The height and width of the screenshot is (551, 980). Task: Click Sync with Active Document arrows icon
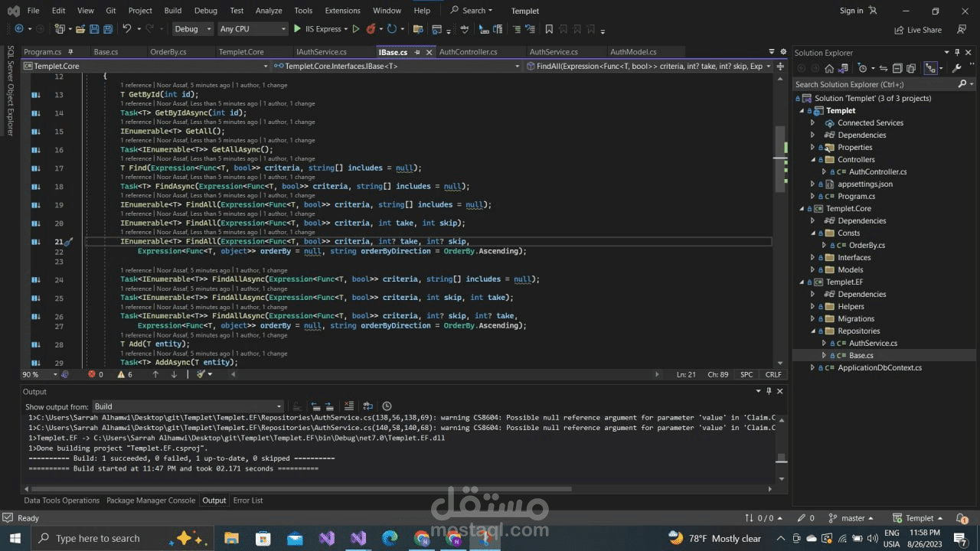tap(884, 68)
